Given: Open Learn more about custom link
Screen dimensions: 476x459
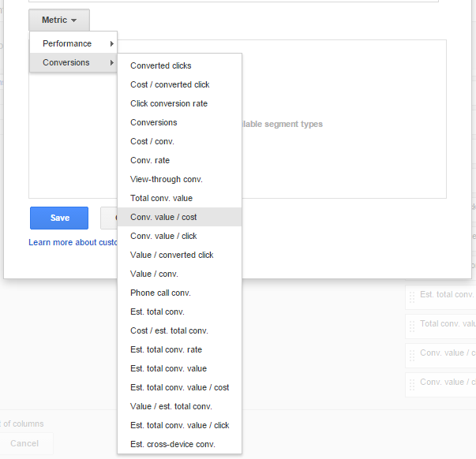Looking at the screenshot, I should (x=73, y=242).
